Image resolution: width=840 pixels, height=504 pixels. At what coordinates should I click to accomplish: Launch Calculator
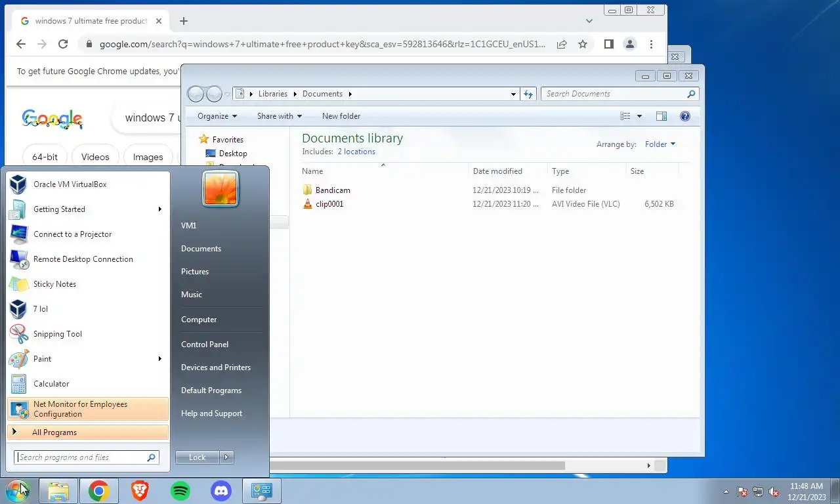(x=88, y=384)
